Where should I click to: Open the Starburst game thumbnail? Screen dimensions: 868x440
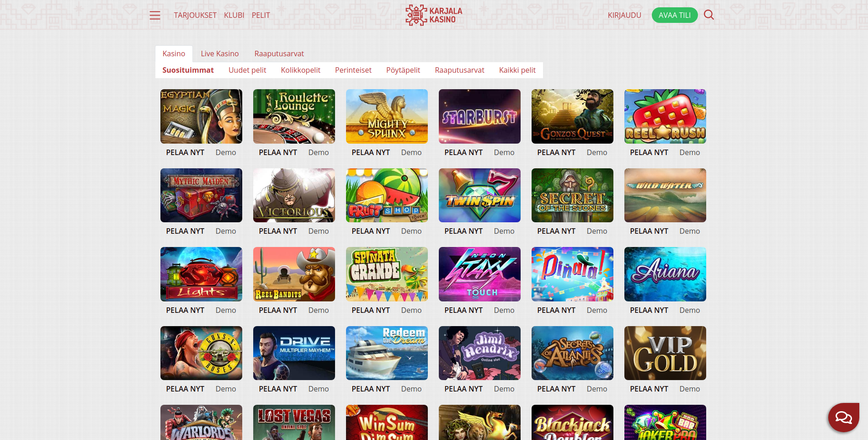tap(479, 116)
